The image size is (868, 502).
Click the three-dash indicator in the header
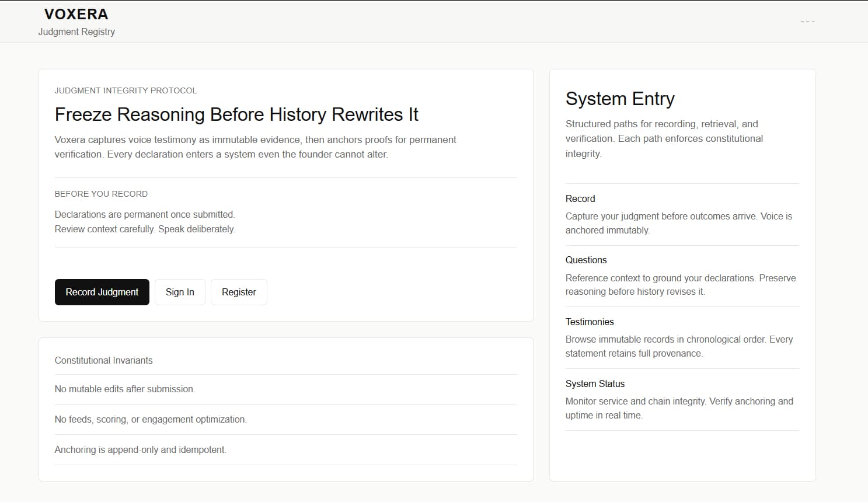click(x=807, y=22)
